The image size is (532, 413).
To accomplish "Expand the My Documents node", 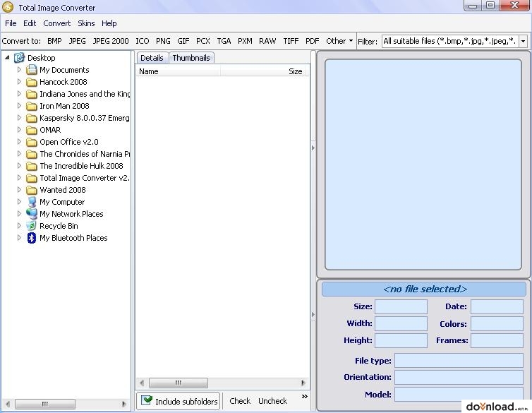I will [x=19, y=70].
